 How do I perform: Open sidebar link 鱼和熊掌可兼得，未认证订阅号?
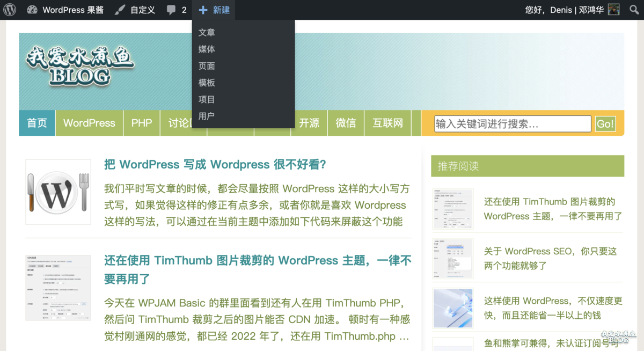coord(552,343)
